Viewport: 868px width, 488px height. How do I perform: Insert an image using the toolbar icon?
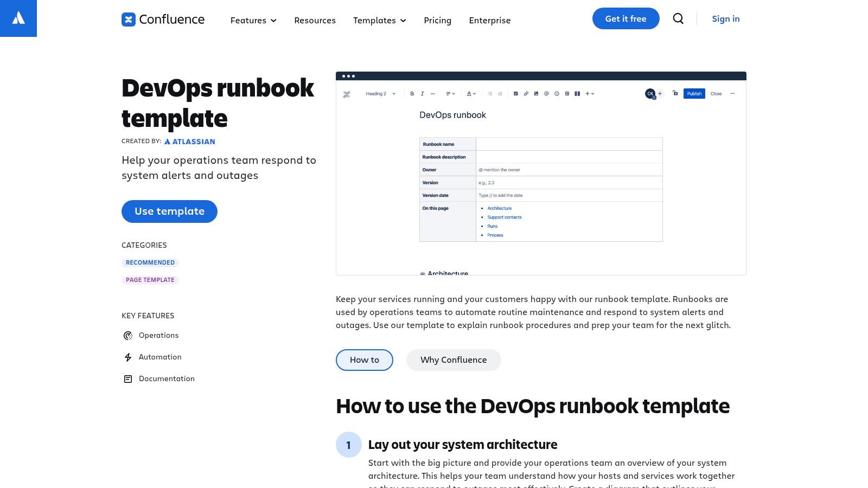(536, 93)
